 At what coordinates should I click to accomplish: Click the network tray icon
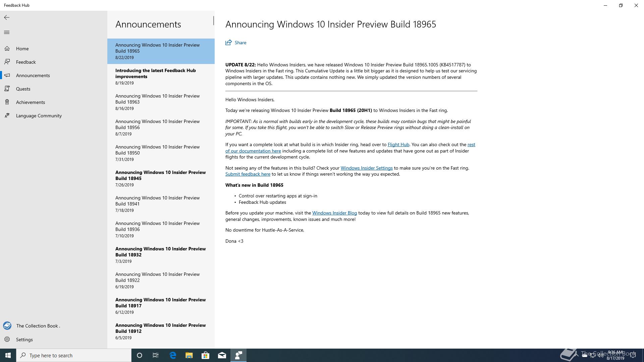click(593, 356)
